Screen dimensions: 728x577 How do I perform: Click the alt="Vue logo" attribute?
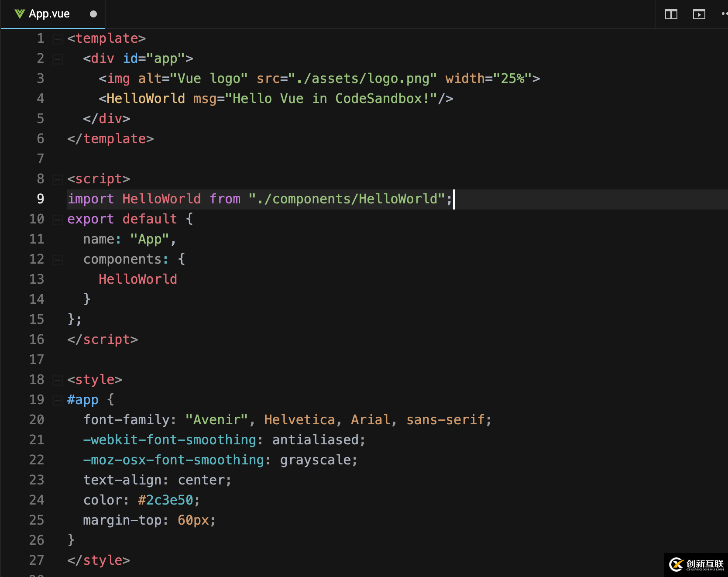[x=193, y=79]
